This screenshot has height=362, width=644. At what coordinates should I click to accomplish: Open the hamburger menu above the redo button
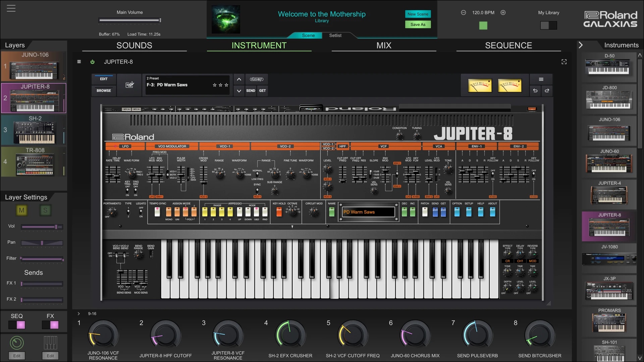tap(541, 79)
